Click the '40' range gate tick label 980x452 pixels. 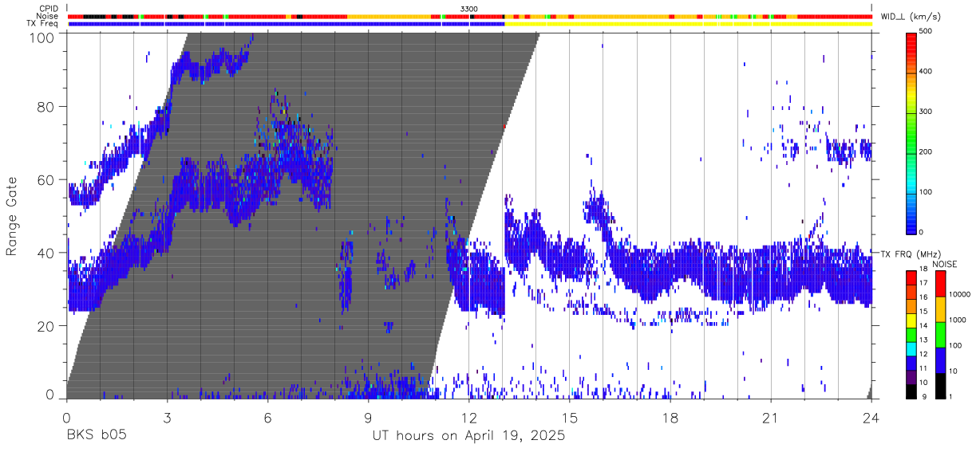point(45,254)
